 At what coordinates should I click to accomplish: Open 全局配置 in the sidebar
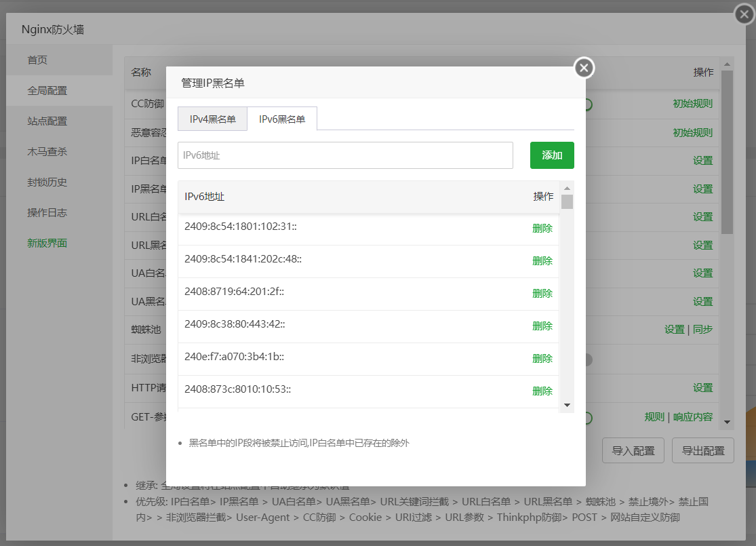coord(59,91)
